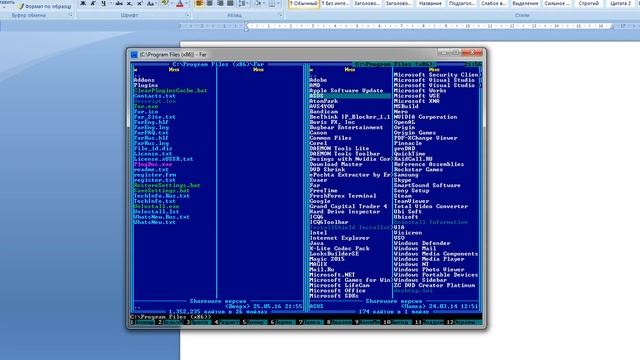Select Windows Defender folder
The height and width of the screenshot is (360, 640).
click(422, 243)
